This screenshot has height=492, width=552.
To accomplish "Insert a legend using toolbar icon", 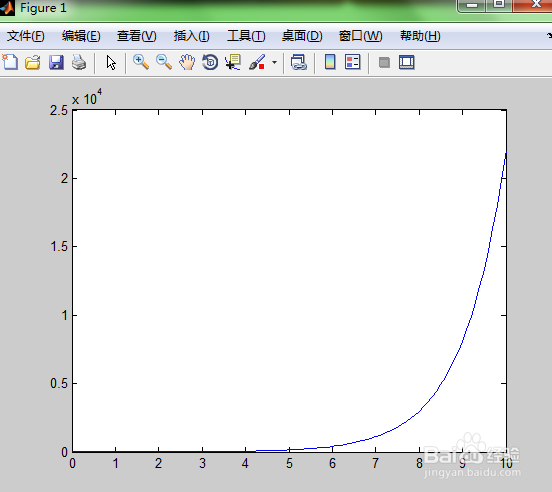I will tap(353, 62).
